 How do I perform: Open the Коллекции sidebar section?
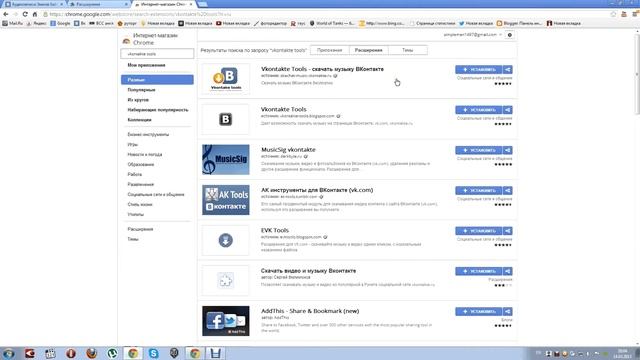[139, 120]
